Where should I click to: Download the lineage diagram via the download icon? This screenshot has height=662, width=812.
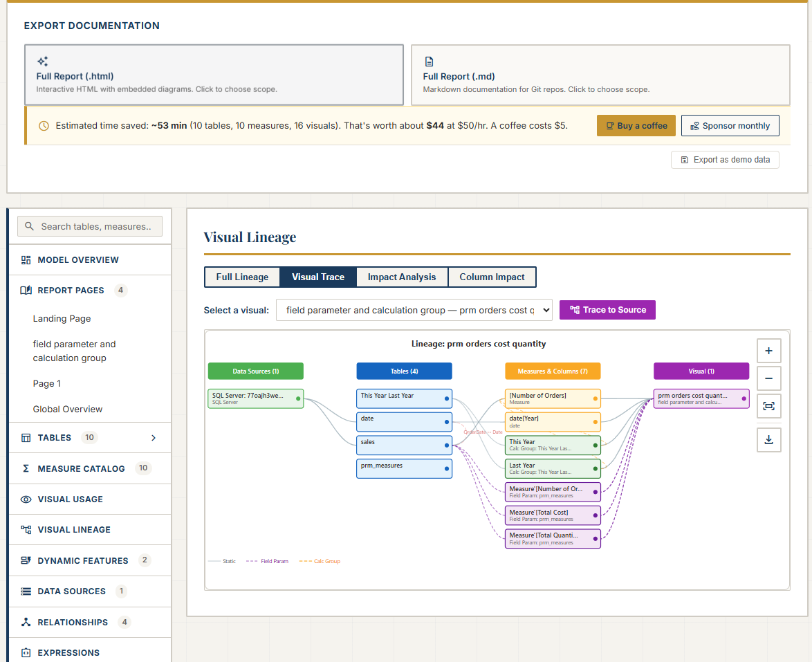(x=768, y=439)
